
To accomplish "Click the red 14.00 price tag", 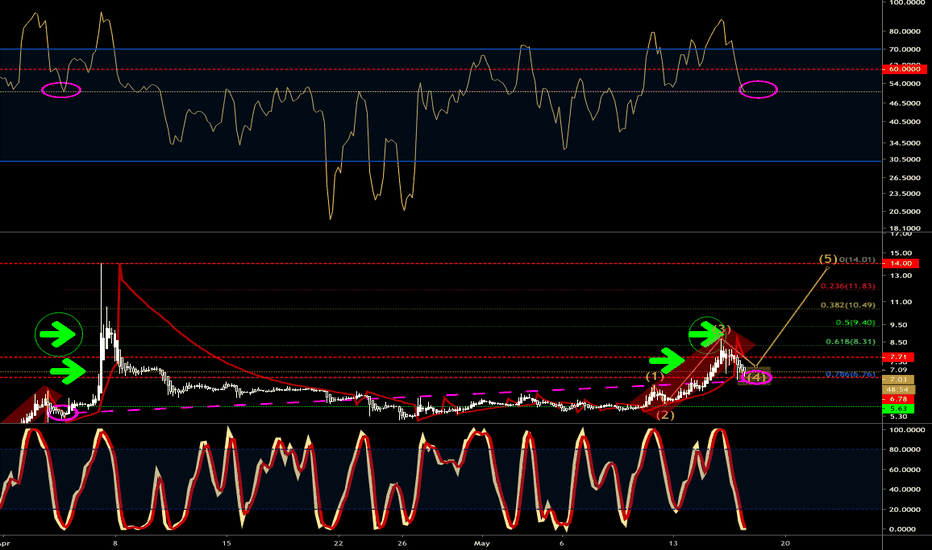I will pos(900,263).
